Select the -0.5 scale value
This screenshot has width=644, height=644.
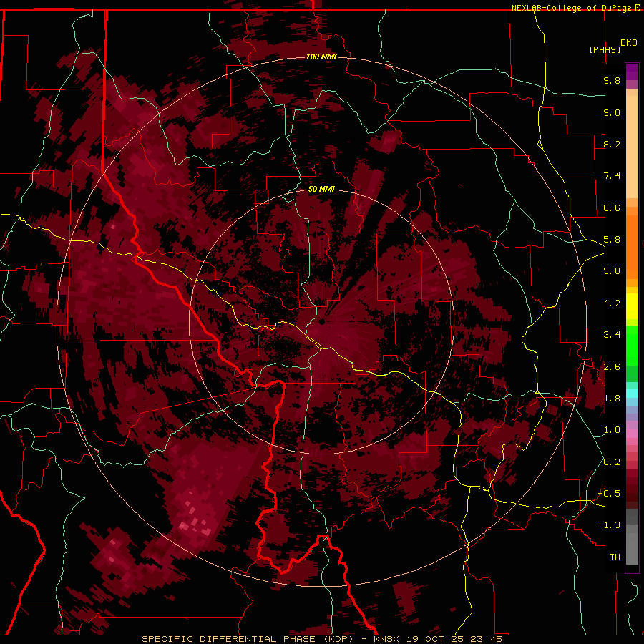point(609,494)
